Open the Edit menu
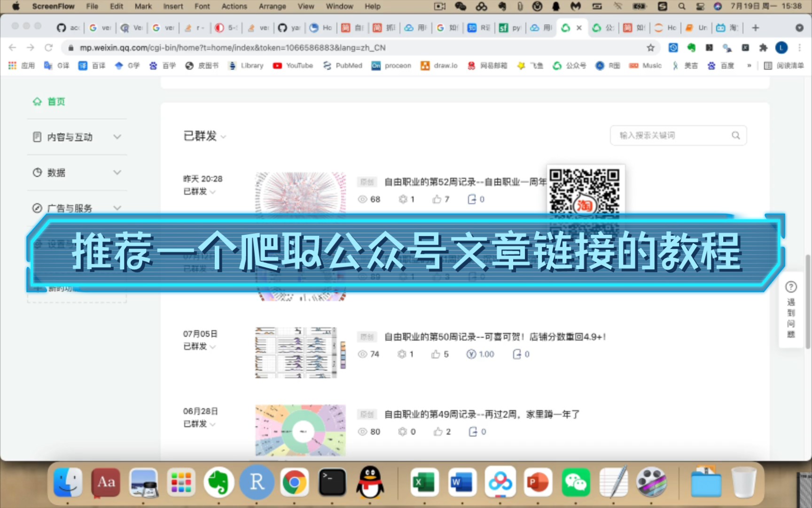 click(x=117, y=6)
